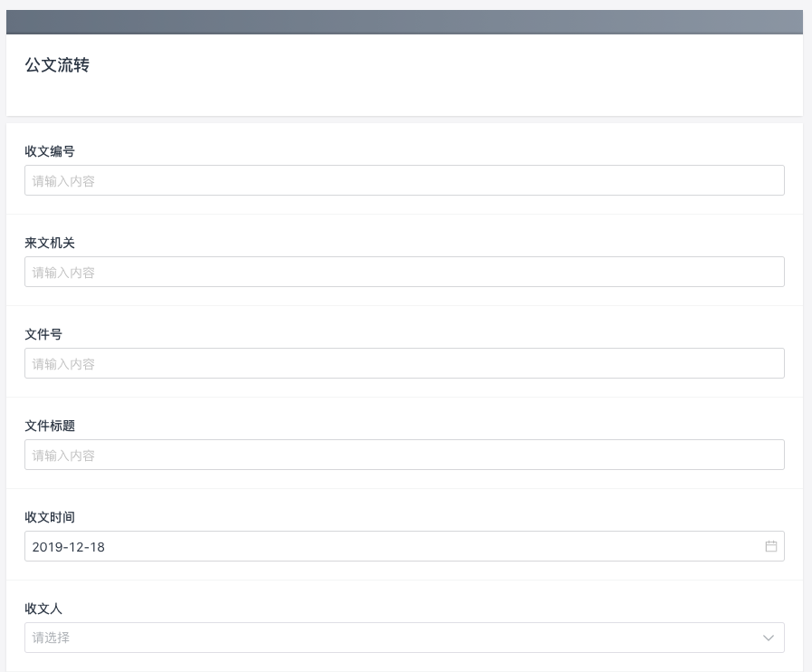The image size is (812, 672).
Task: Click the 文件号 field label
Action: (x=43, y=334)
